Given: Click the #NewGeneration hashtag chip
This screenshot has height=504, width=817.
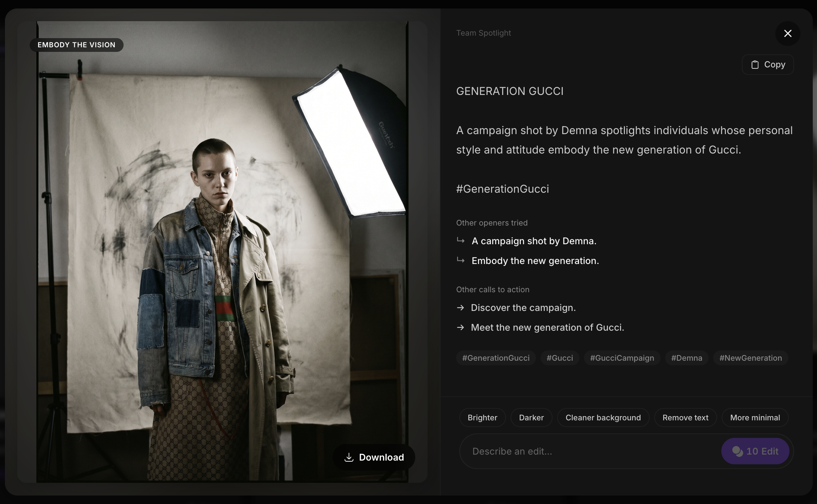Looking at the screenshot, I should (x=751, y=358).
